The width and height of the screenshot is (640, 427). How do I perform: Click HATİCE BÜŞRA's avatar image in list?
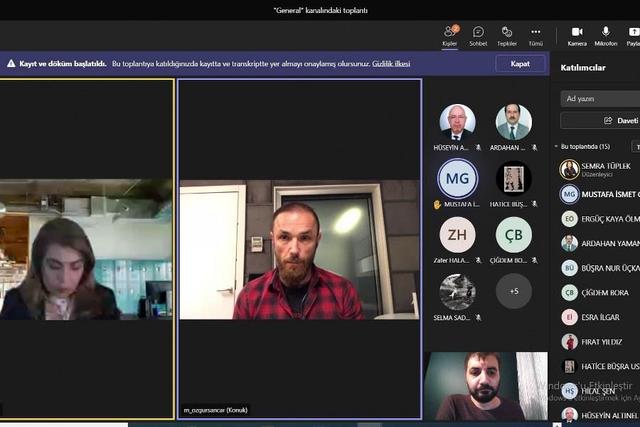point(569,366)
